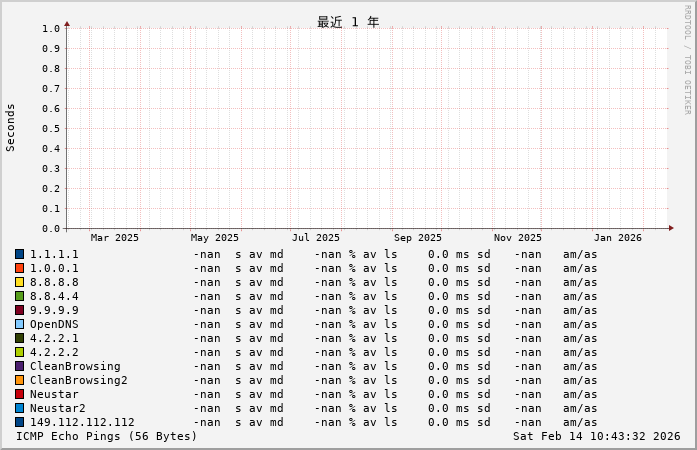Image resolution: width=697 pixels, height=450 pixels.
Task: Click the green 8.8.4.4 legend swatch
Action: pyautogui.click(x=19, y=296)
